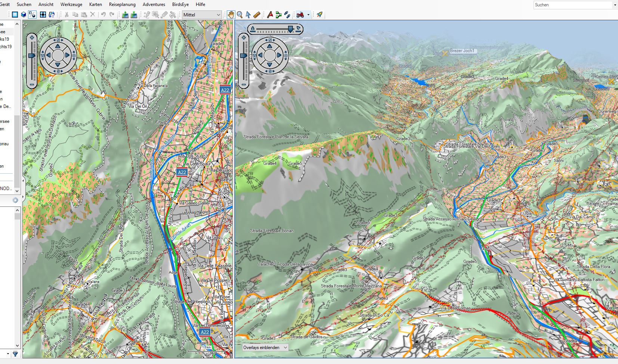
Task: Click the pan right arrow in 3D compass
Action: [x=279, y=55]
